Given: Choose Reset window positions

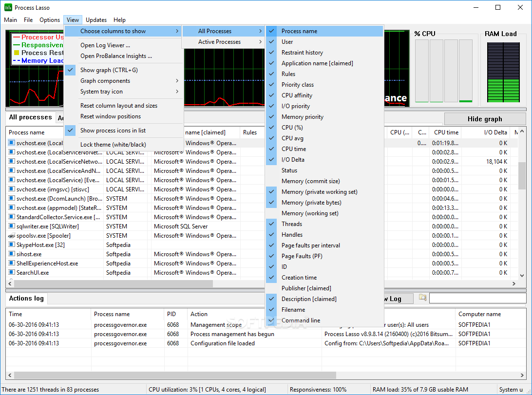Looking at the screenshot, I should [124, 116].
